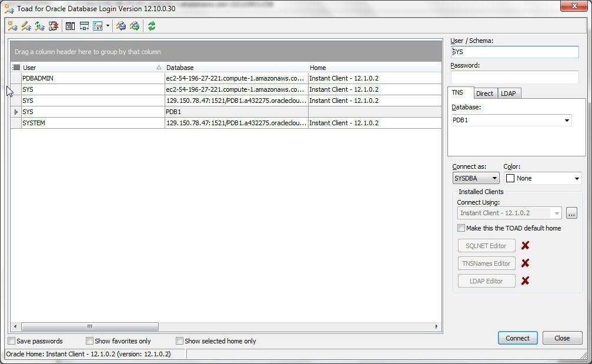Click the red X beside SQLNET Editor

(x=525, y=245)
